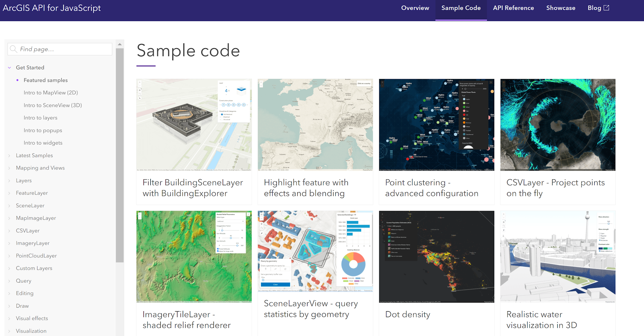The height and width of the screenshot is (336, 644).
Task: Click the magnifier icon in the Find page box
Action: (14, 49)
